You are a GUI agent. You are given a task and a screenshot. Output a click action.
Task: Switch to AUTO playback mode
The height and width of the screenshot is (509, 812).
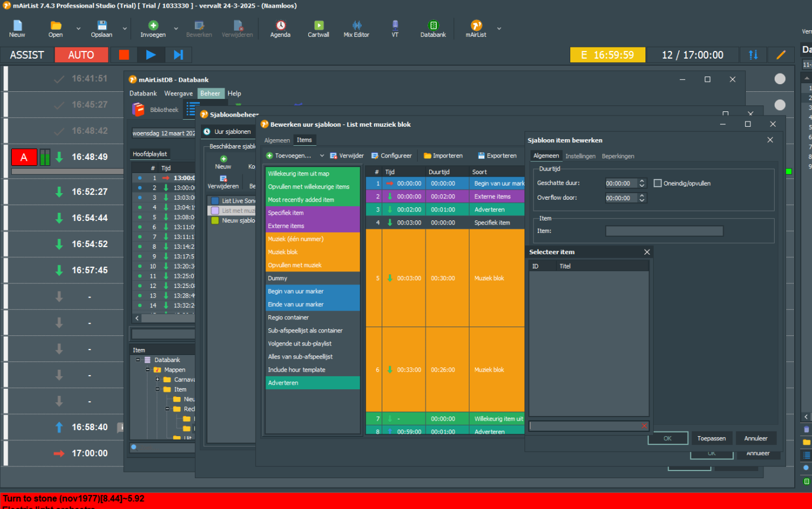81,55
